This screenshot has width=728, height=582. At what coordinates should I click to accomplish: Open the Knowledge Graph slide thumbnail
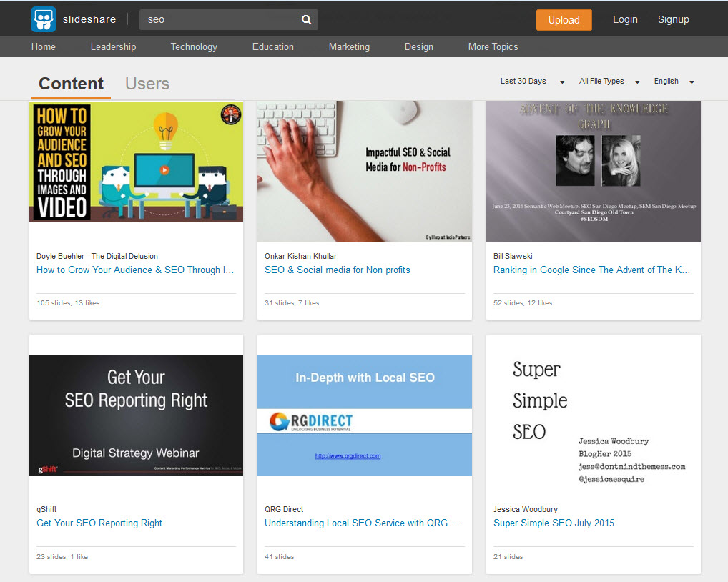pyautogui.click(x=594, y=172)
